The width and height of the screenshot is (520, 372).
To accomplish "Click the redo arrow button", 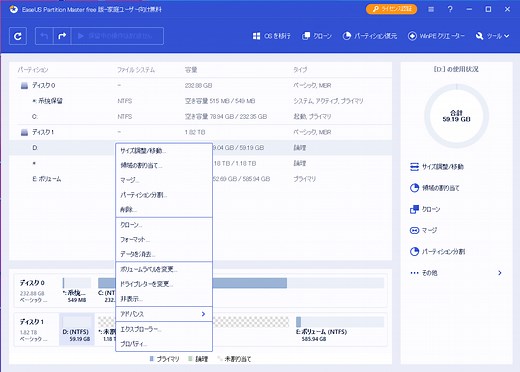I will point(62,36).
